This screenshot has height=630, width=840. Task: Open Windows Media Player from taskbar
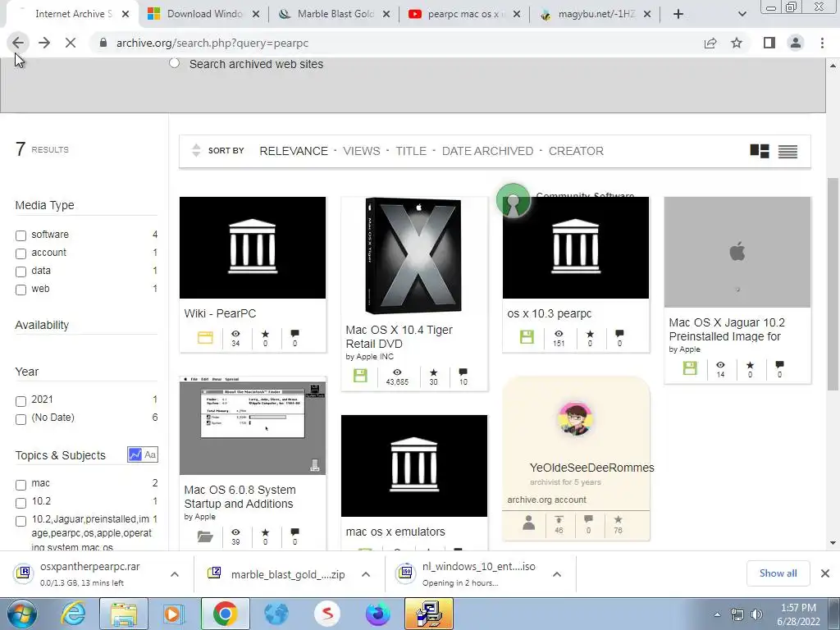pos(173,614)
